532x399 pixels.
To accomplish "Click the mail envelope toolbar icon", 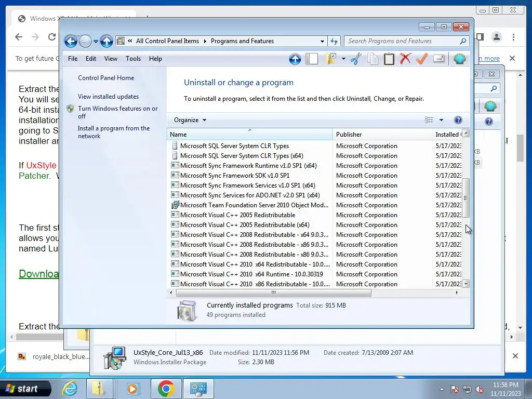I will [x=438, y=59].
